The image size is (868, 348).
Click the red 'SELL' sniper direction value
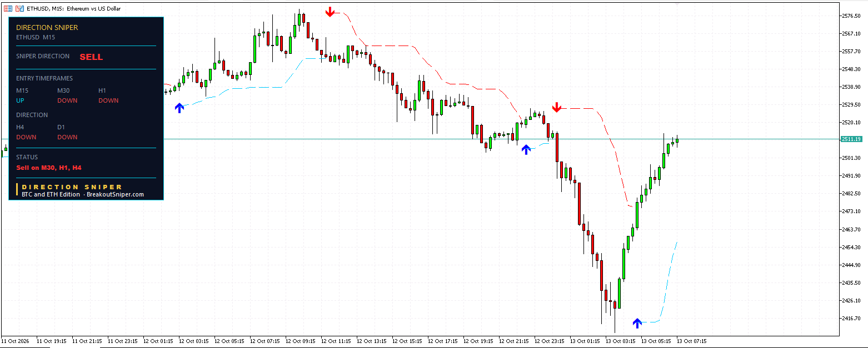pyautogui.click(x=91, y=57)
